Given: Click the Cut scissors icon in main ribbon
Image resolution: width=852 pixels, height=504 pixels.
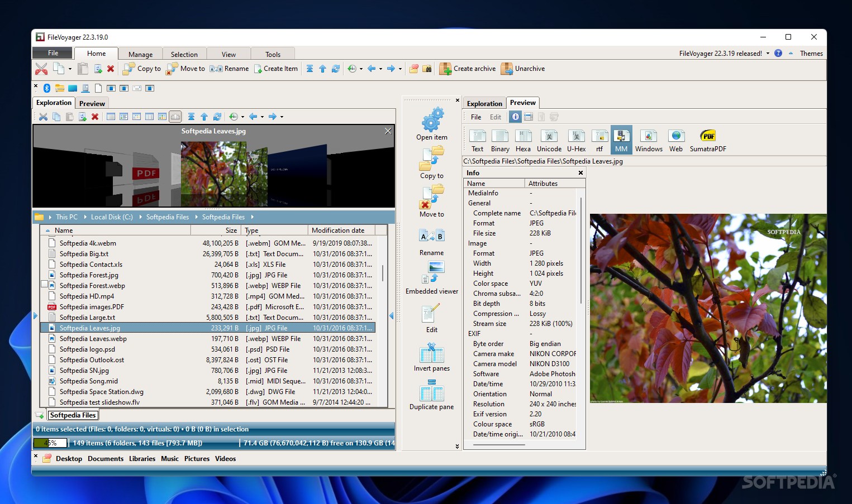Looking at the screenshot, I should coord(41,69).
